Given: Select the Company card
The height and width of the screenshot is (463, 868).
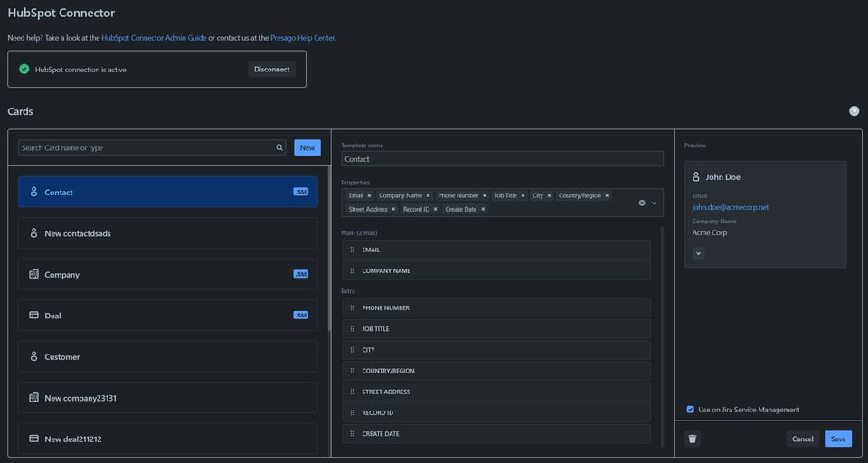Looking at the screenshot, I should (x=168, y=274).
